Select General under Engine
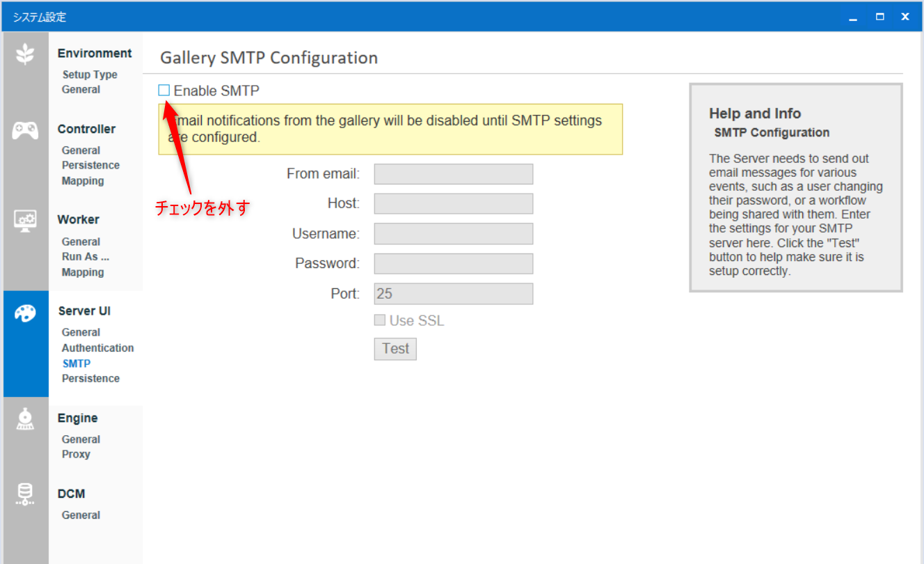The image size is (924, 564). click(x=81, y=439)
